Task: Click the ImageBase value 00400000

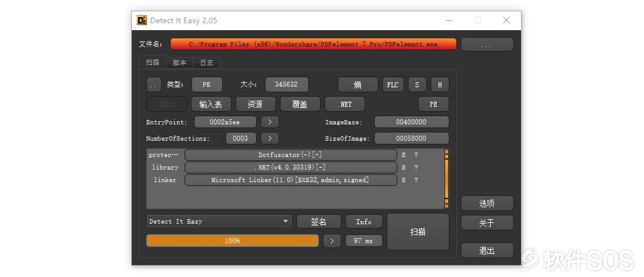Action: click(412, 122)
